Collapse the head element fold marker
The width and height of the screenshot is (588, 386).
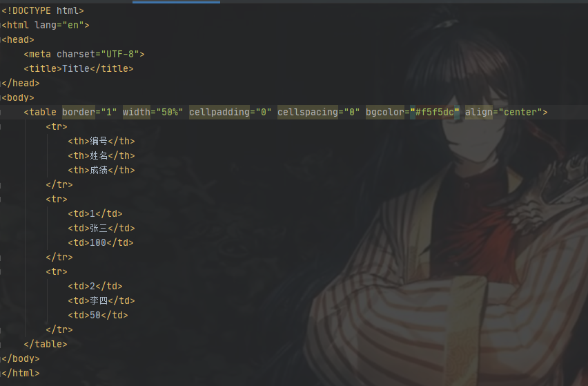pos(1,40)
